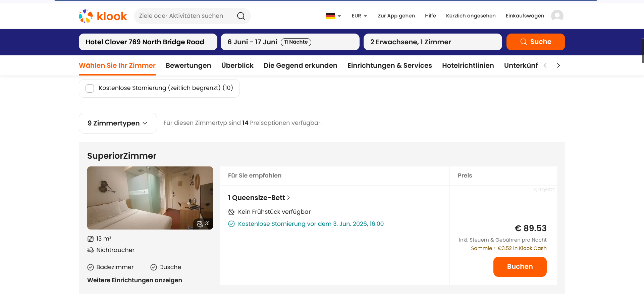Expand the 9 Zimmertypen dropdown
644x302 pixels.
point(118,123)
